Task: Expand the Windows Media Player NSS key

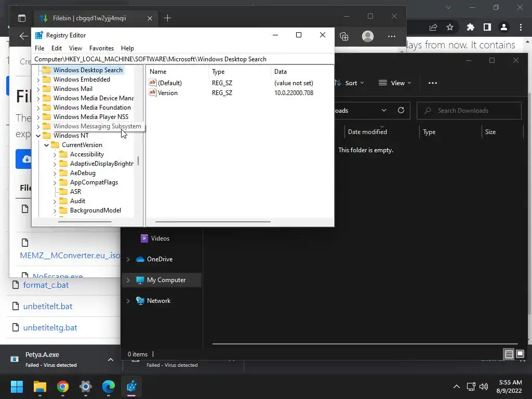Action: click(38, 117)
